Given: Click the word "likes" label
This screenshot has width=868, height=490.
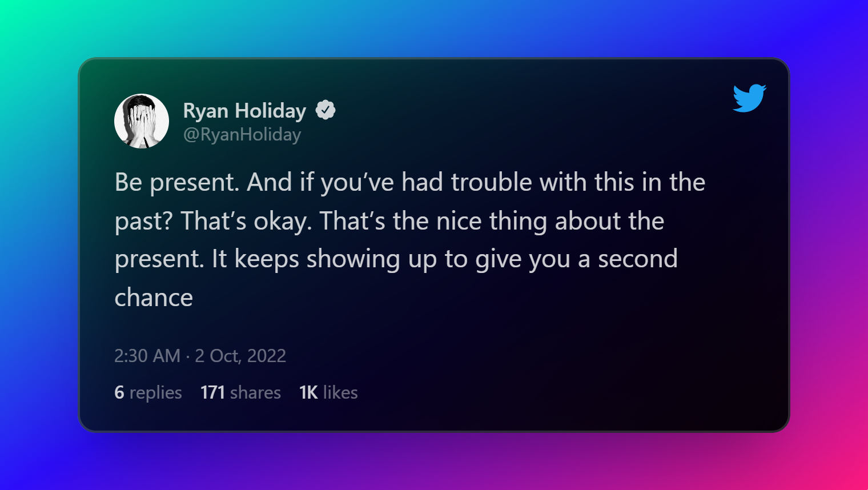Looking at the screenshot, I should 340,392.
